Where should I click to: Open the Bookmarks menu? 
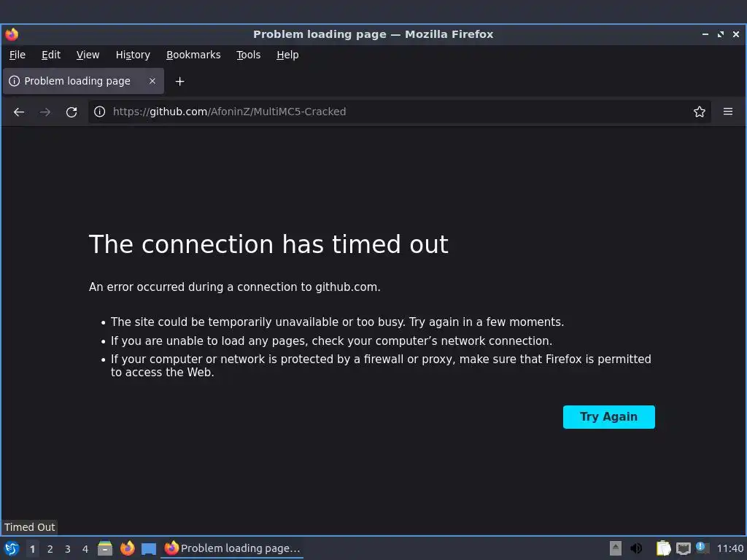[193, 55]
